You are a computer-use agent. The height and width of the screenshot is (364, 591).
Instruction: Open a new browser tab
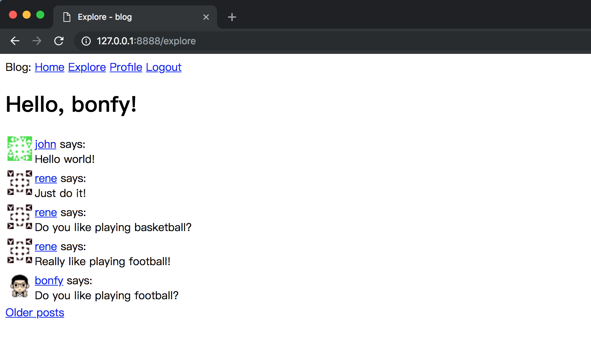(232, 17)
